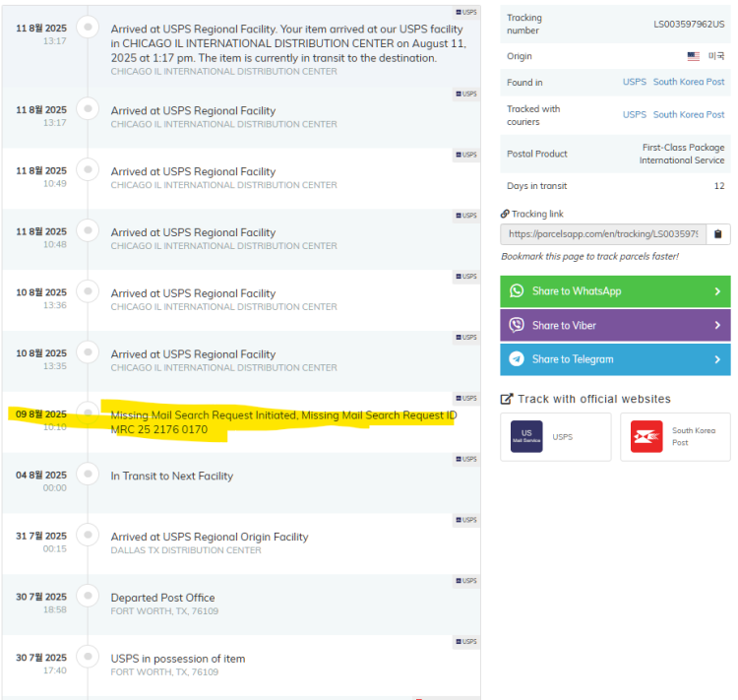Click timeline dot for 31 Jul 00:15 event
Viewport: 738px width, 700px height.
click(88, 535)
